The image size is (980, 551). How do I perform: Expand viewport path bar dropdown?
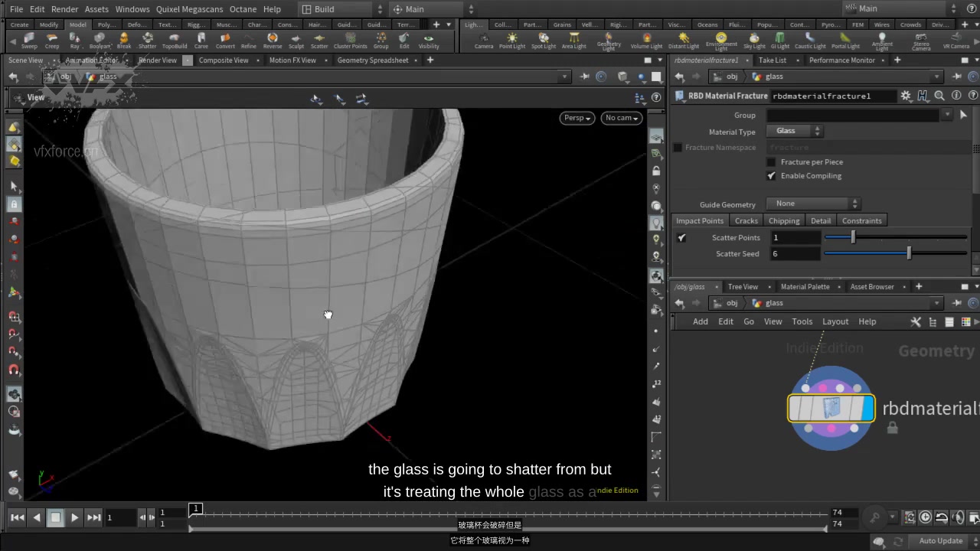(x=565, y=77)
